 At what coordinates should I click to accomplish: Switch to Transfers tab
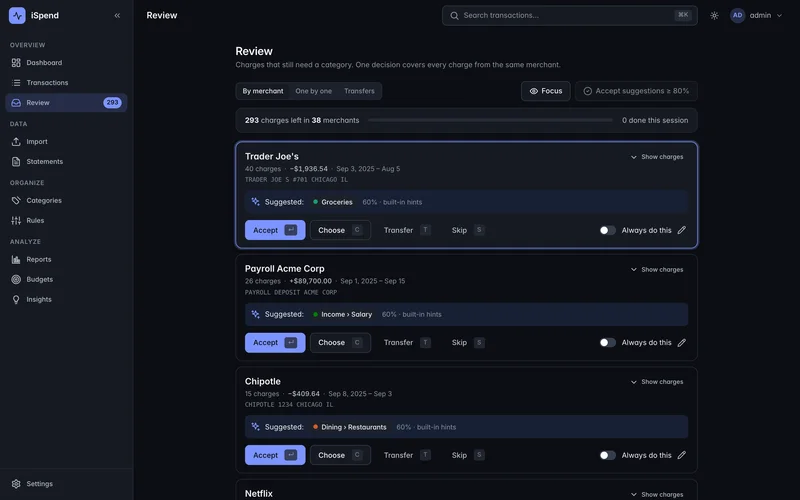(359, 91)
